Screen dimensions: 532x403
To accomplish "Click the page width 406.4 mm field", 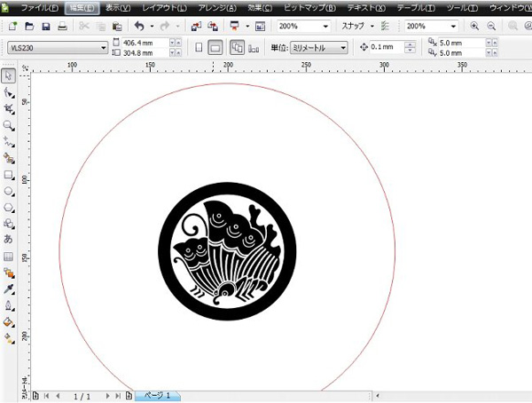I will [145, 43].
